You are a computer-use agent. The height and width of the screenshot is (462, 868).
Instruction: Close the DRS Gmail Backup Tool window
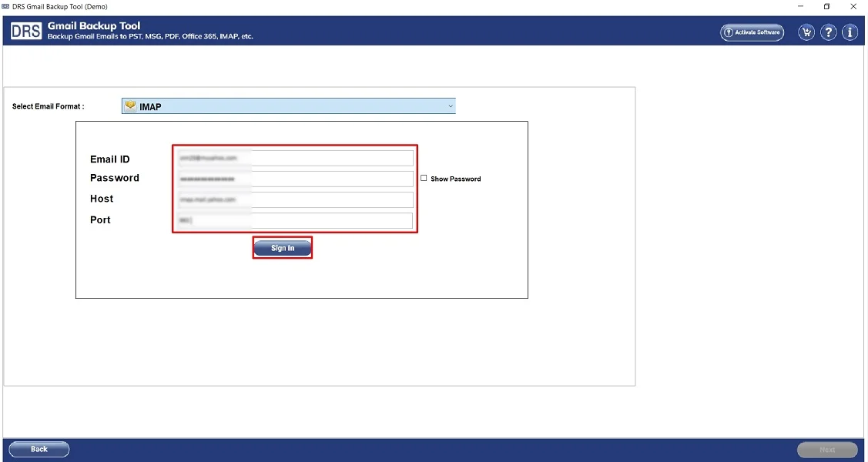click(853, 6)
